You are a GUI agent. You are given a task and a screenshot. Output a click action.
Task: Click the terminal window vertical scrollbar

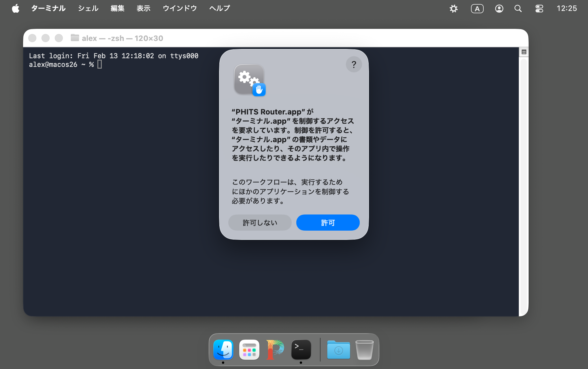524,184
